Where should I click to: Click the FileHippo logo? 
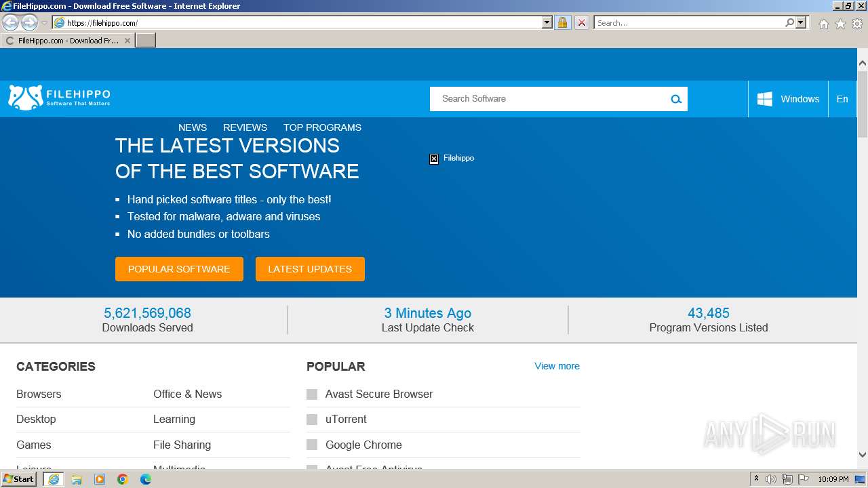point(59,98)
